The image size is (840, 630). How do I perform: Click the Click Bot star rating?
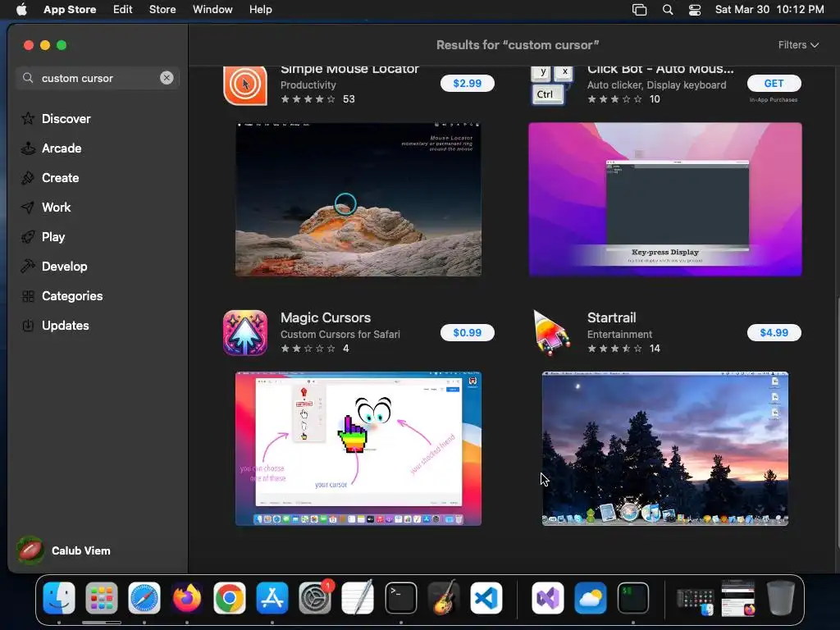click(x=614, y=99)
